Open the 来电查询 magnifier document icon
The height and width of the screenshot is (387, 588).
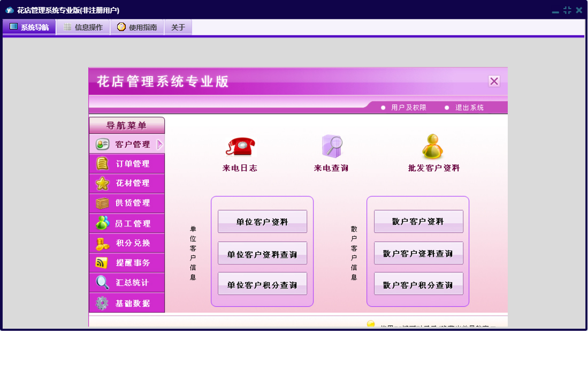[332, 146]
